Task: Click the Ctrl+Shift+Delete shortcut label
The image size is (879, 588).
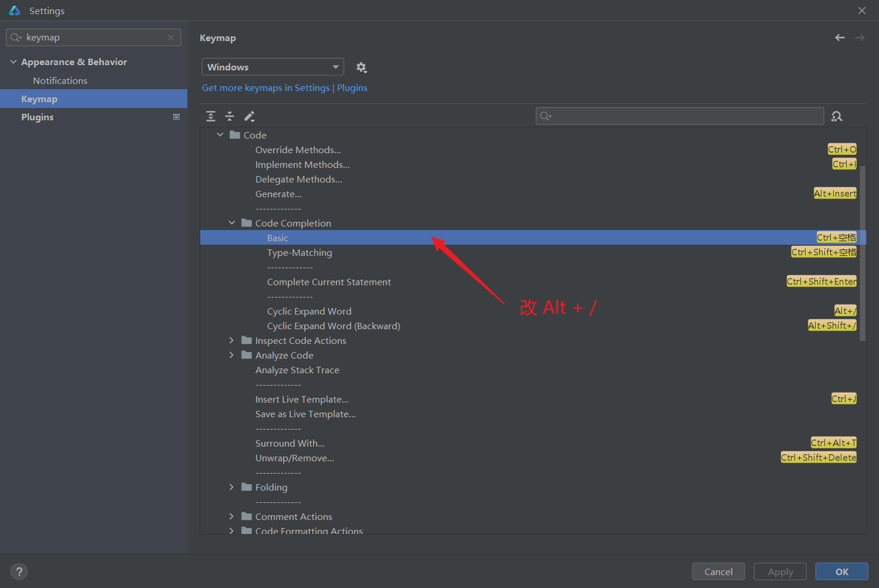Action: pos(819,457)
